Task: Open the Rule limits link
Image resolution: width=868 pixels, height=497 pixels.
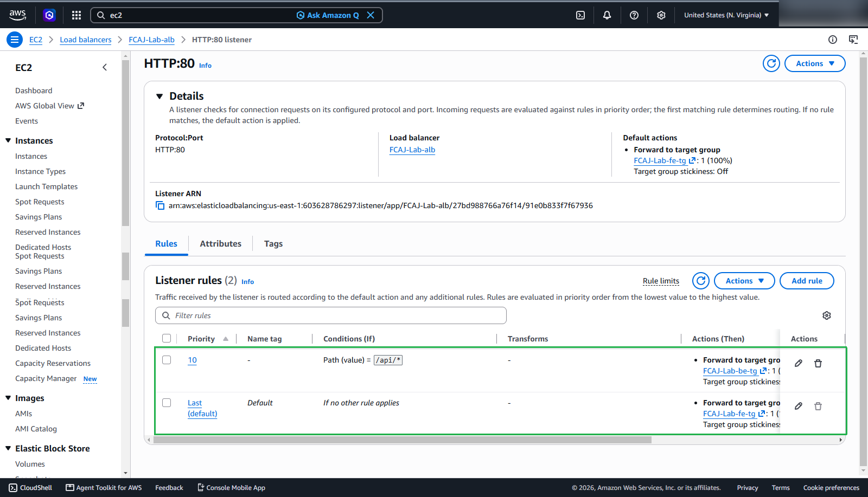Action: coord(661,281)
